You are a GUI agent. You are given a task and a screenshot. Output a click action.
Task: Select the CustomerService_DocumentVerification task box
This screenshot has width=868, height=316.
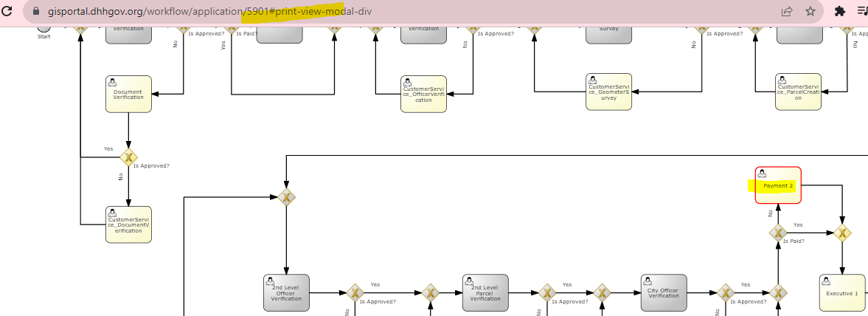pos(128,224)
